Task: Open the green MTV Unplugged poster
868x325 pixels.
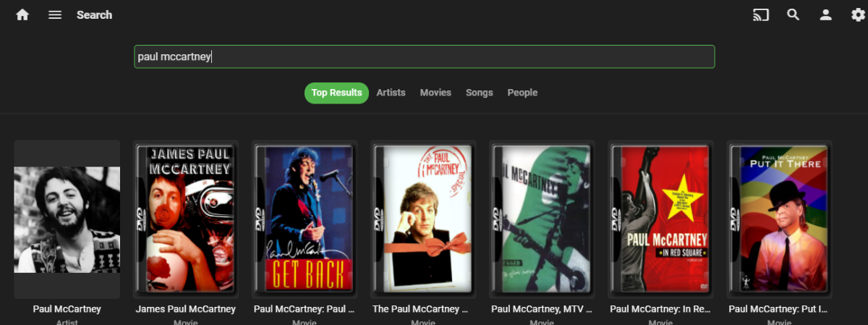Action: click(x=542, y=219)
